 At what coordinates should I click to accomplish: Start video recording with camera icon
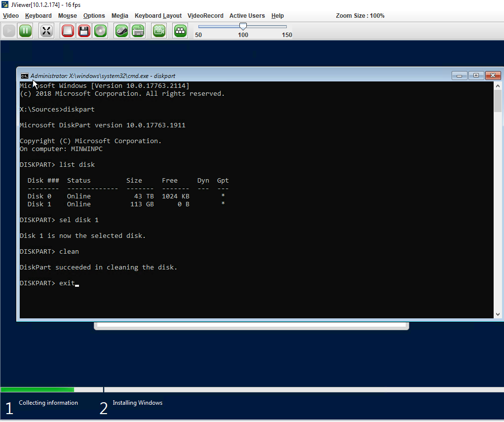click(159, 31)
